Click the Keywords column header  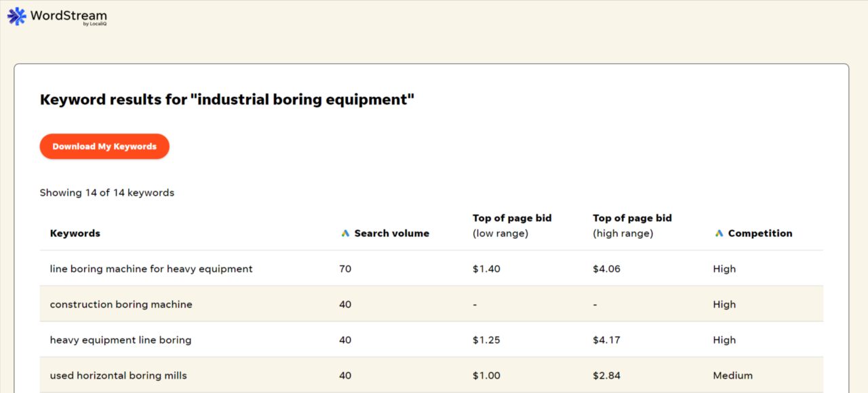(x=75, y=233)
